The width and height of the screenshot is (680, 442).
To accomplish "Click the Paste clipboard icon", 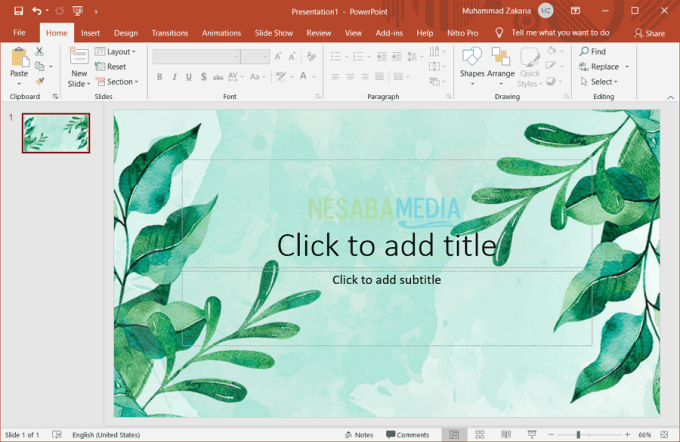I will [20, 57].
